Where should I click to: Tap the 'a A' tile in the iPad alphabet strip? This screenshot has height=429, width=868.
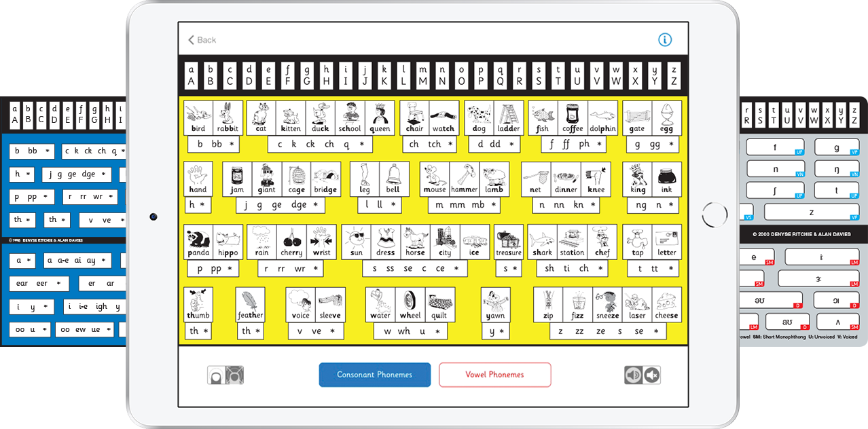pyautogui.click(x=192, y=75)
